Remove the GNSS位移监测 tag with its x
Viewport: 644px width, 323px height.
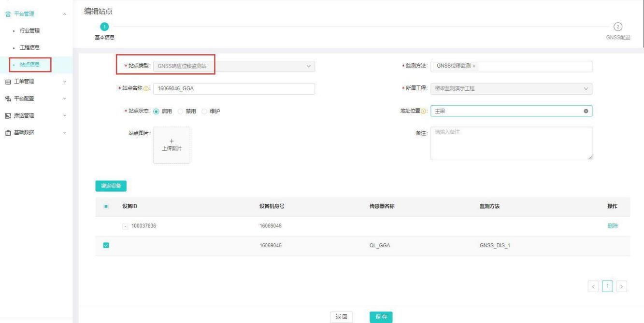pyautogui.click(x=474, y=67)
